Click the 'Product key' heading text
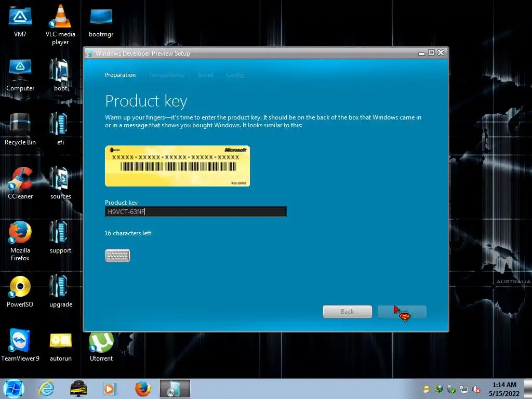This screenshot has height=399, width=532. (x=146, y=101)
